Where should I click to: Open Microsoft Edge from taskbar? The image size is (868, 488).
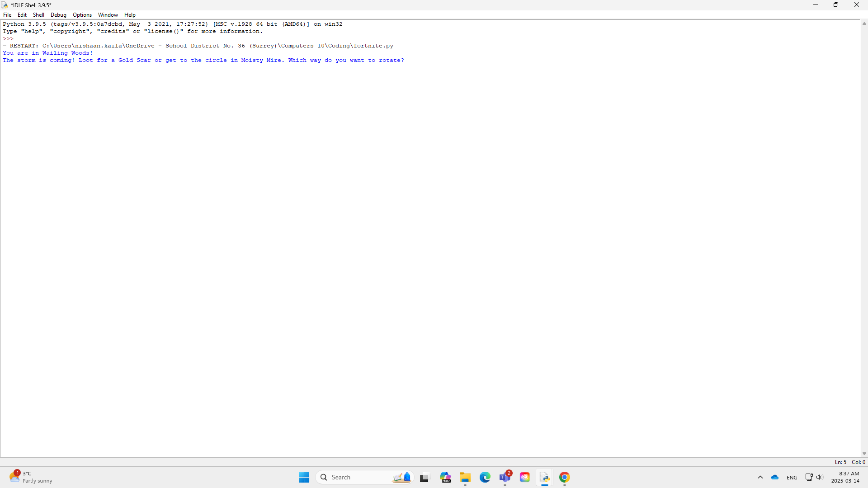click(x=485, y=477)
